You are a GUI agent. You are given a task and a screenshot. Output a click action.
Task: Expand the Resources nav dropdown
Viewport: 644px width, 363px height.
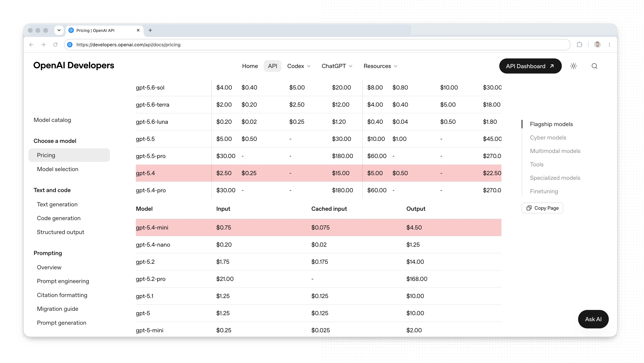click(x=380, y=66)
